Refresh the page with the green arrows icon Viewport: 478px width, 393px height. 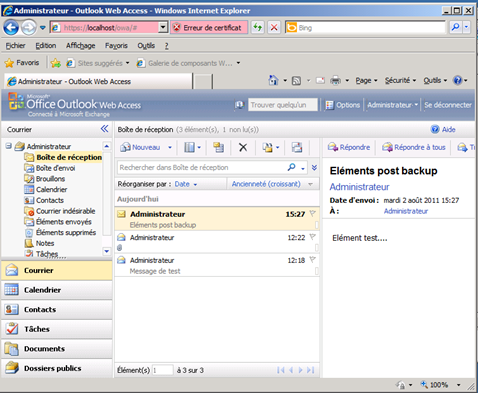click(258, 27)
